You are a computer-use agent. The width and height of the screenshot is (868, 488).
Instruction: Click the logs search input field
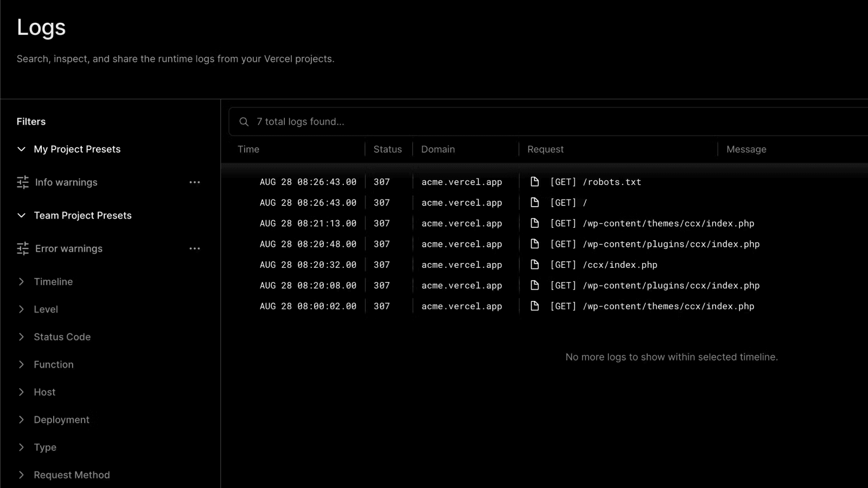542,122
